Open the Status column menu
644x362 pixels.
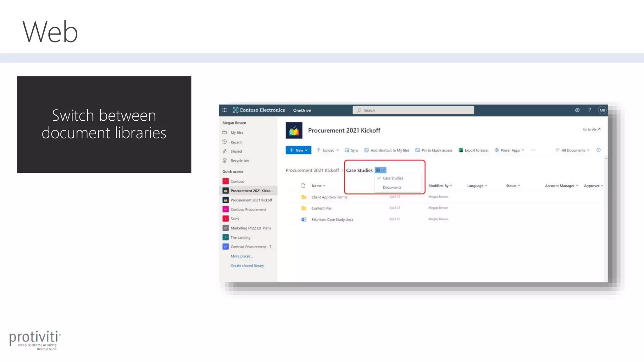513,186
